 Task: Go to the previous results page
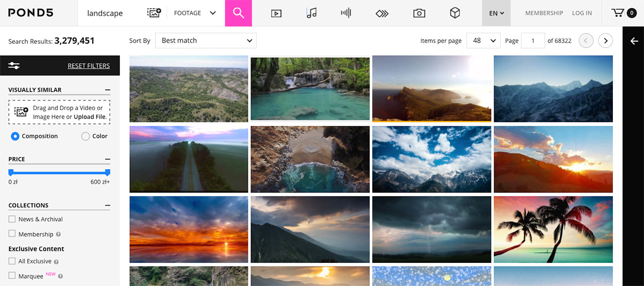586,41
